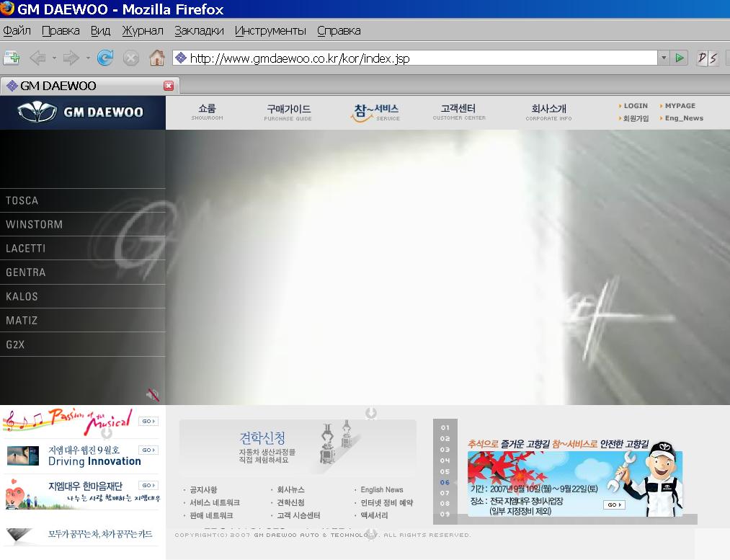The width and height of the screenshot is (730, 560).
Task: Click GO next to Driving Innovation webzine
Action: (148, 450)
